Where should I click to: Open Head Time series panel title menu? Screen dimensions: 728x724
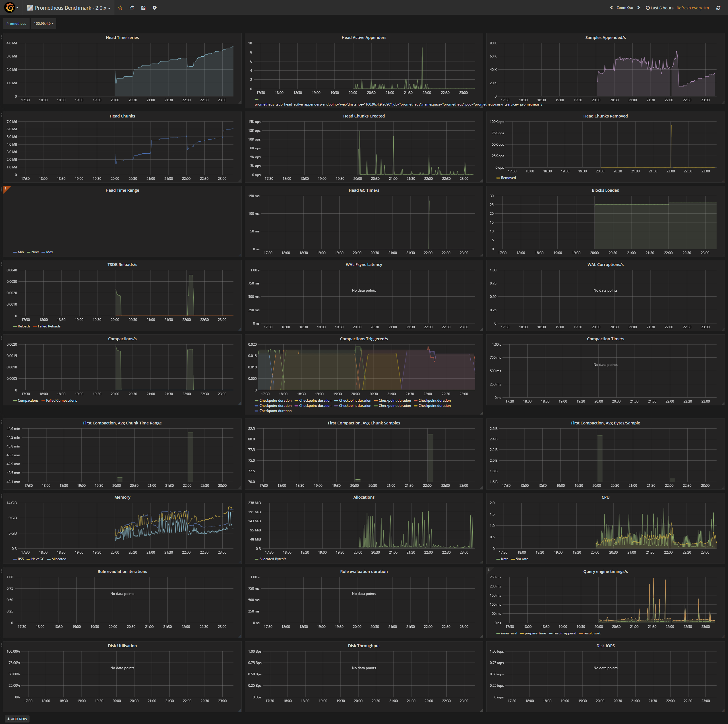click(x=122, y=37)
